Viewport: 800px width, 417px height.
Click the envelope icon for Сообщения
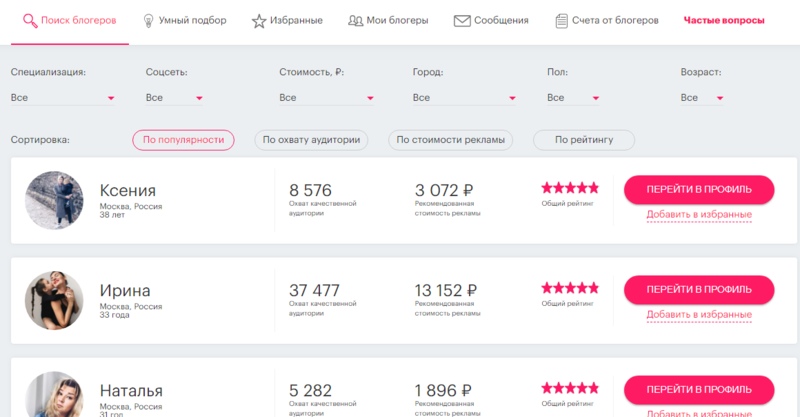click(462, 20)
